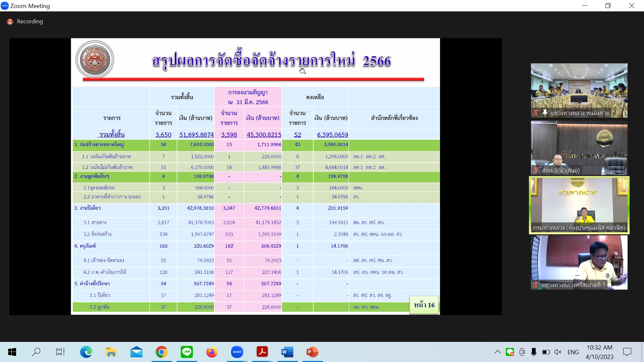Open Microsoft Edge from taskbar
Viewport: 644px width, 362px height.
pyautogui.click(x=86, y=352)
